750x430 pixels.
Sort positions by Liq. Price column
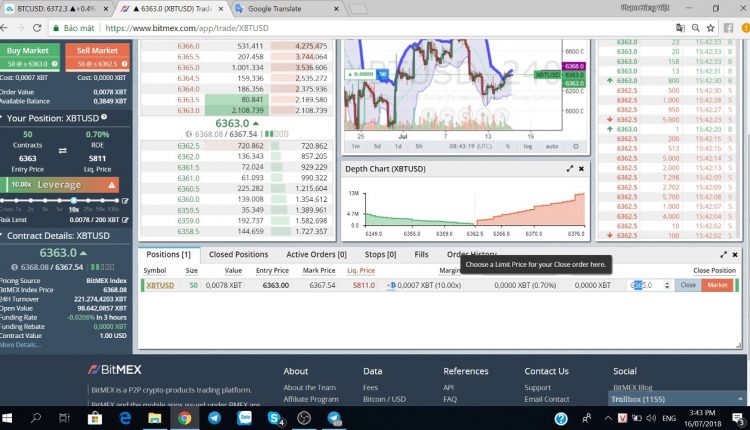361,270
